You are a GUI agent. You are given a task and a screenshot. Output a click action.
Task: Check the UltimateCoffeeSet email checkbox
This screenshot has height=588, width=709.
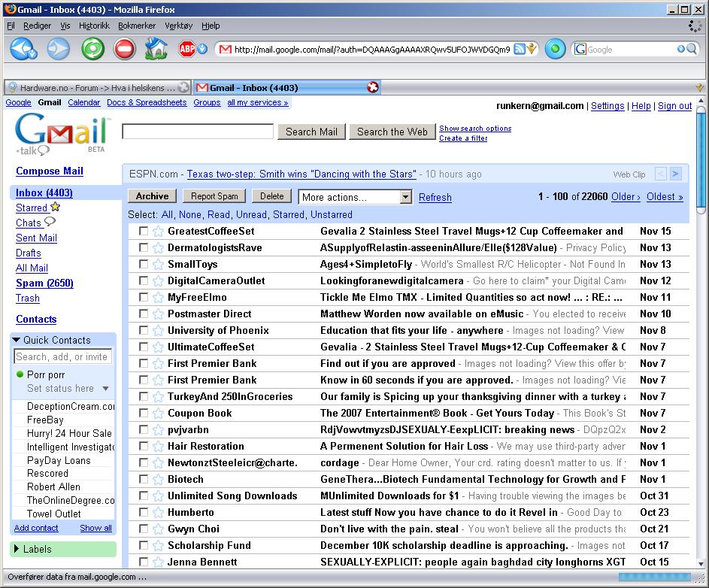click(x=144, y=347)
